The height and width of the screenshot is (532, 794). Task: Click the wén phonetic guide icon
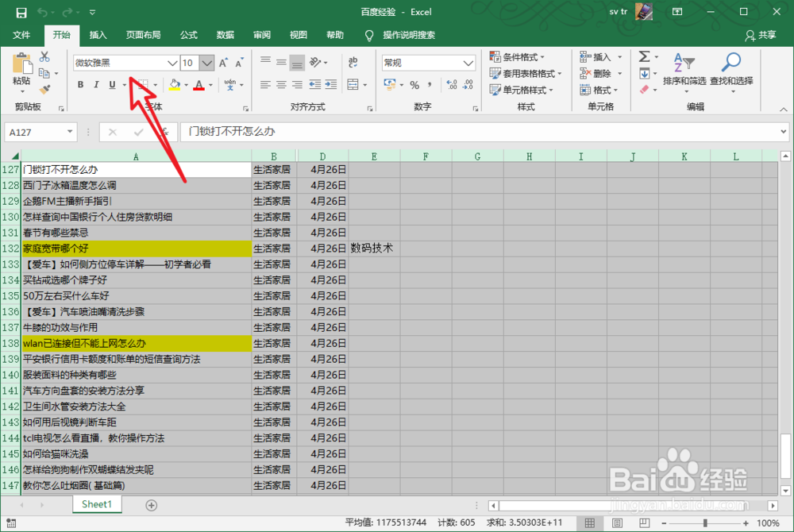[x=230, y=84]
